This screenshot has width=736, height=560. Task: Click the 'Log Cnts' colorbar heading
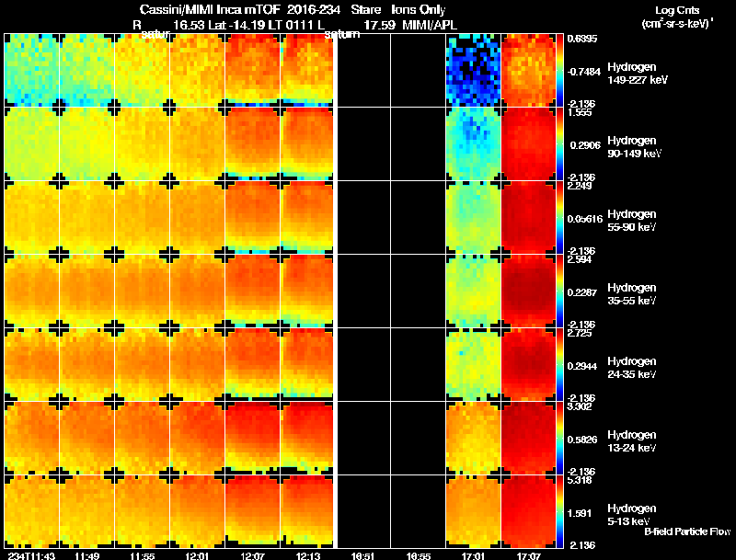677,10
